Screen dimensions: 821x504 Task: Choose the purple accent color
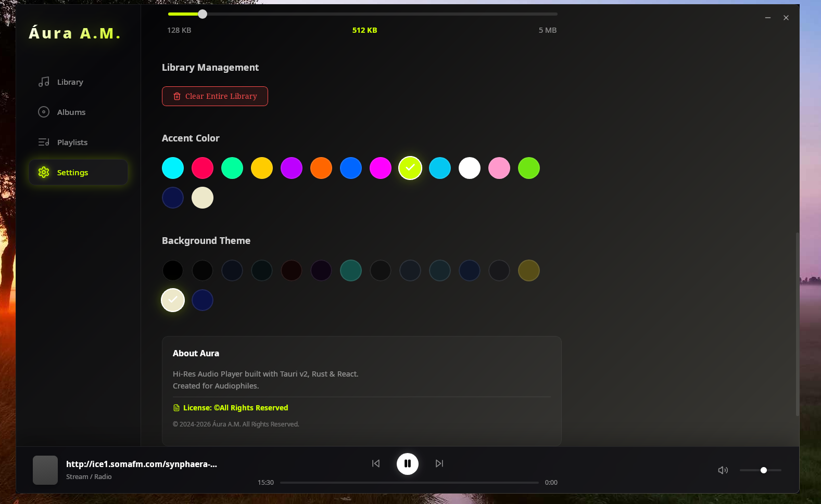tap(292, 168)
